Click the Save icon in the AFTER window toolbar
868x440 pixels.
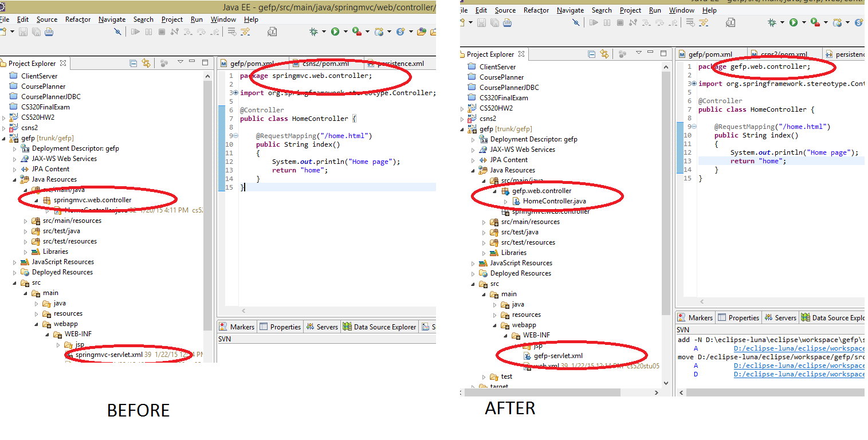click(481, 23)
